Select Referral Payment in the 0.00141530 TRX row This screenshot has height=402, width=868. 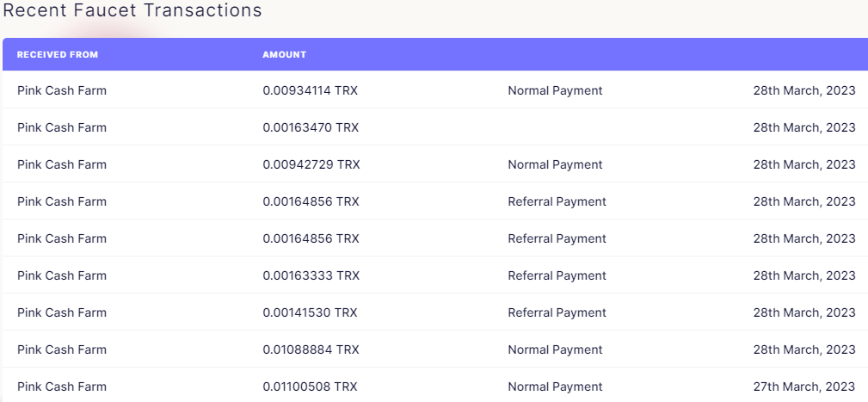click(557, 312)
